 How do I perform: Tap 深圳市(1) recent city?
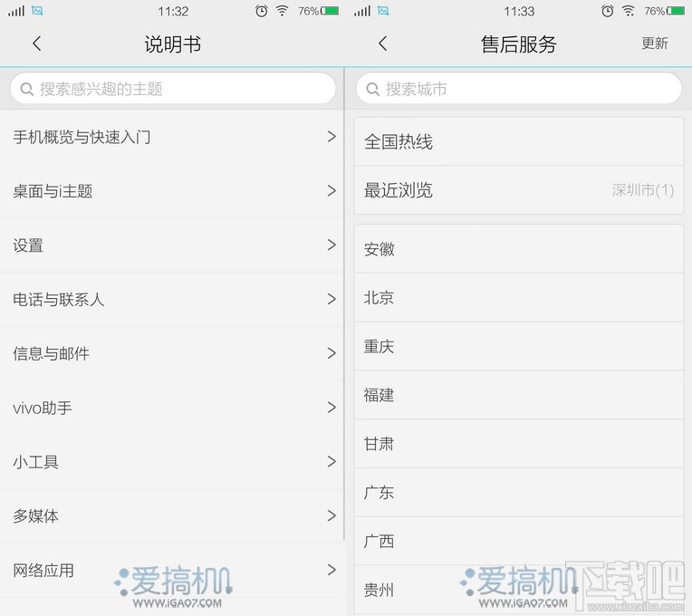tap(642, 190)
